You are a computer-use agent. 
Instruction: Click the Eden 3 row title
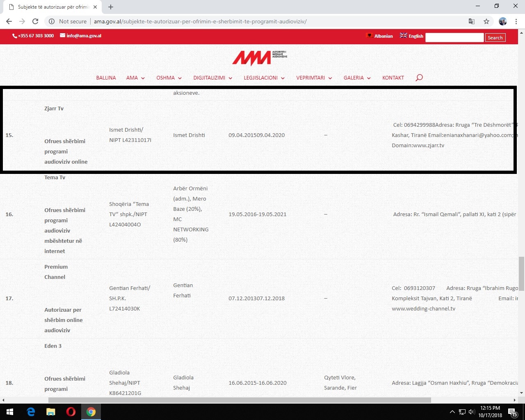53,346
